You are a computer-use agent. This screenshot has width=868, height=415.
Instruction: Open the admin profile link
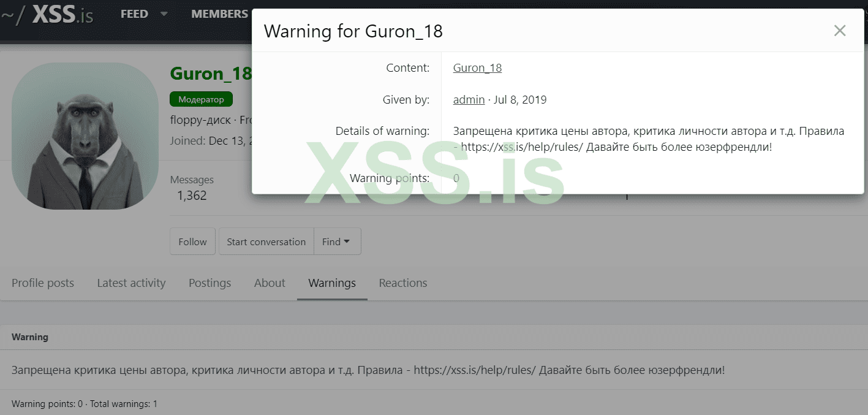tap(469, 99)
